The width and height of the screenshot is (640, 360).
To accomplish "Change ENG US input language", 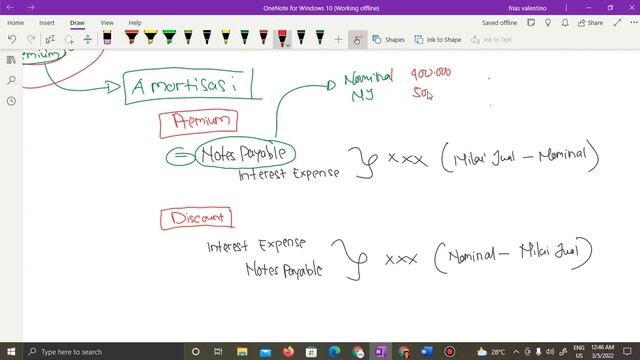I will coord(579,351).
